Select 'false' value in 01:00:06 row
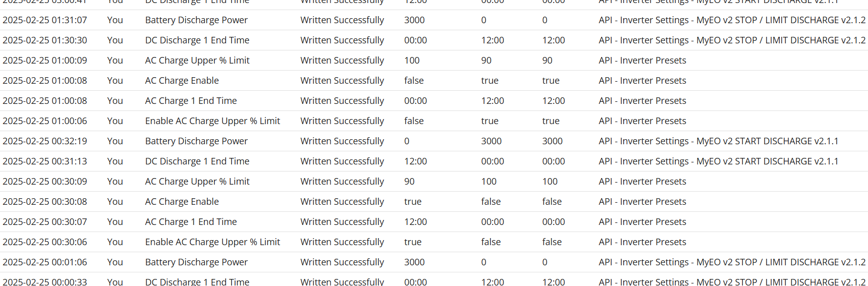This screenshot has height=286, width=868. click(414, 121)
